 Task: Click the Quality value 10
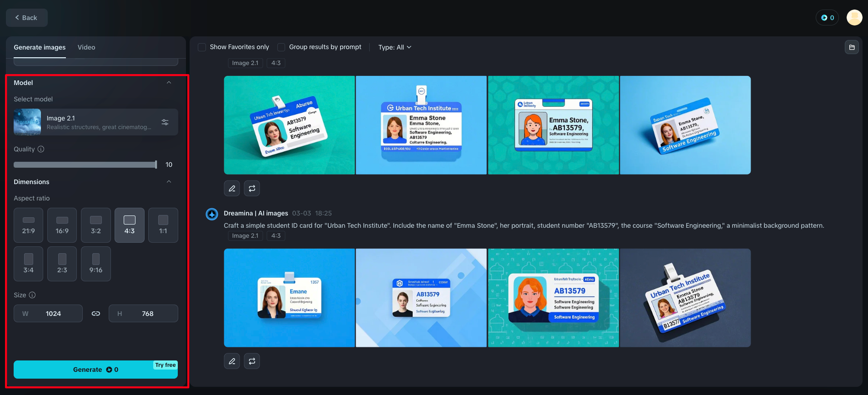click(x=169, y=165)
